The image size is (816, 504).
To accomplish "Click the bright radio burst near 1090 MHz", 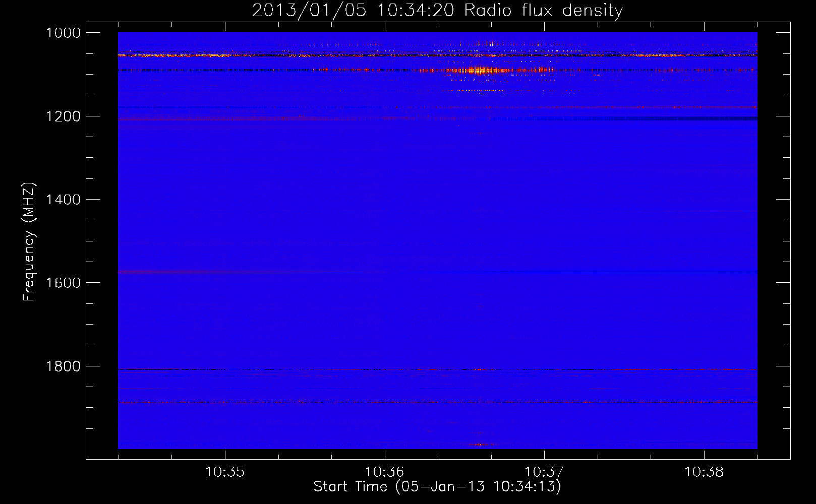I will (484, 70).
